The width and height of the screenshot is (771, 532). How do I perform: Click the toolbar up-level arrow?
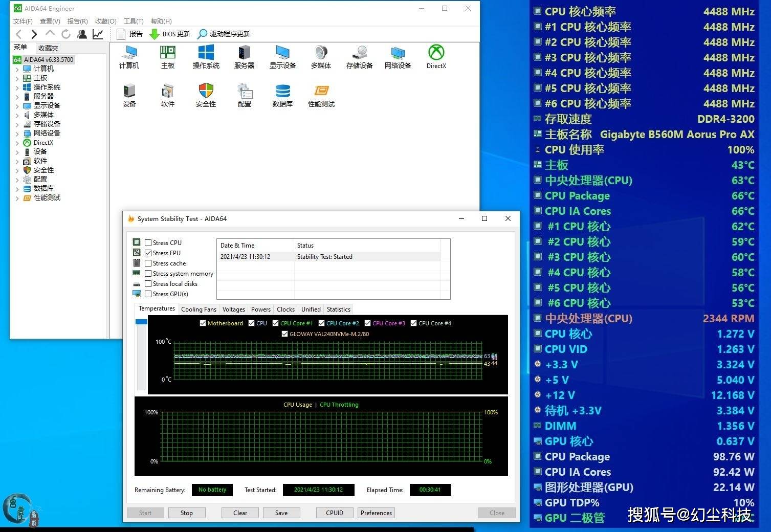[x=50, y=34]
